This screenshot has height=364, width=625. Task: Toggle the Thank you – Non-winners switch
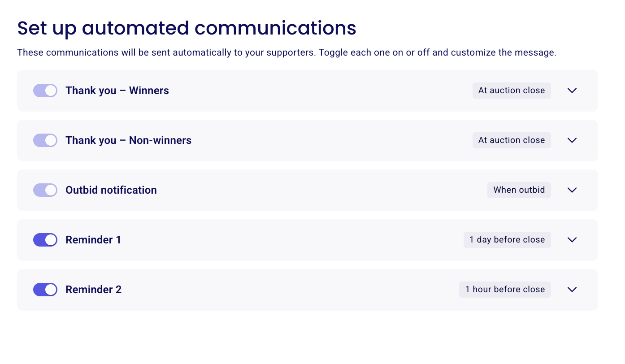coord(45,140)
